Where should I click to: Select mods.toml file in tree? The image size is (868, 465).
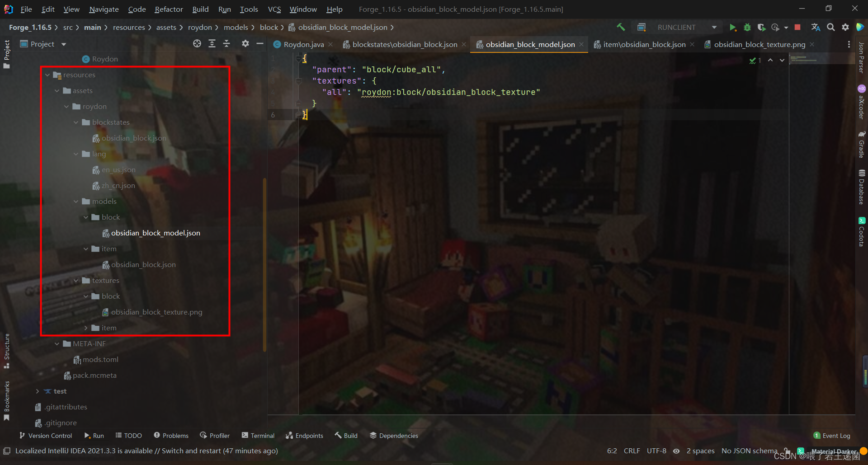point(96,360)
